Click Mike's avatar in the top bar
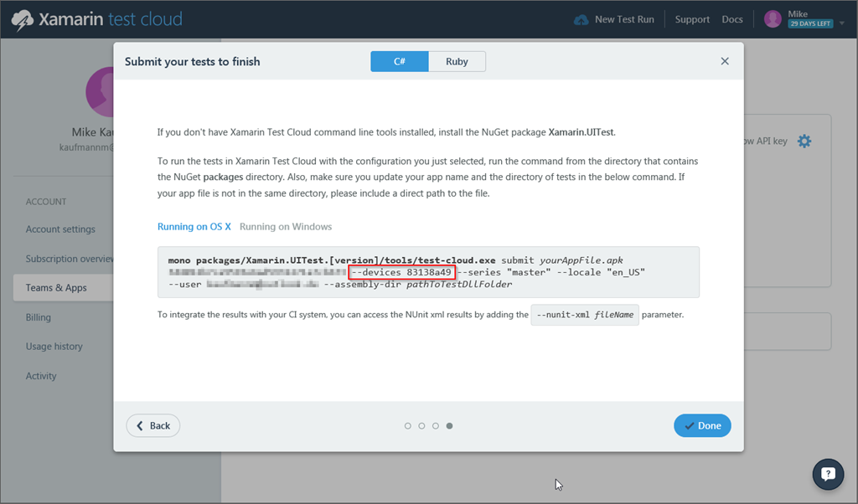Viewport: 858px width, 504px height. (x=773, y=19)
